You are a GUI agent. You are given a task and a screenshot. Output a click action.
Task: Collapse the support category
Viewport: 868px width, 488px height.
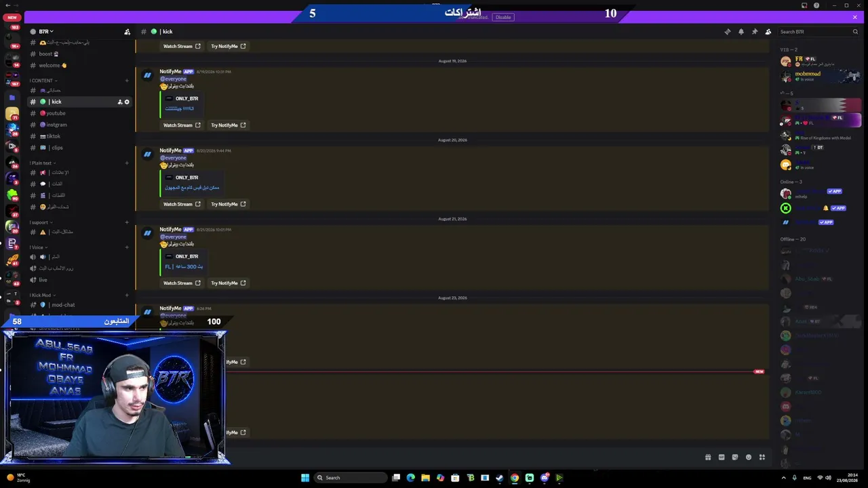tap(41, 222)
